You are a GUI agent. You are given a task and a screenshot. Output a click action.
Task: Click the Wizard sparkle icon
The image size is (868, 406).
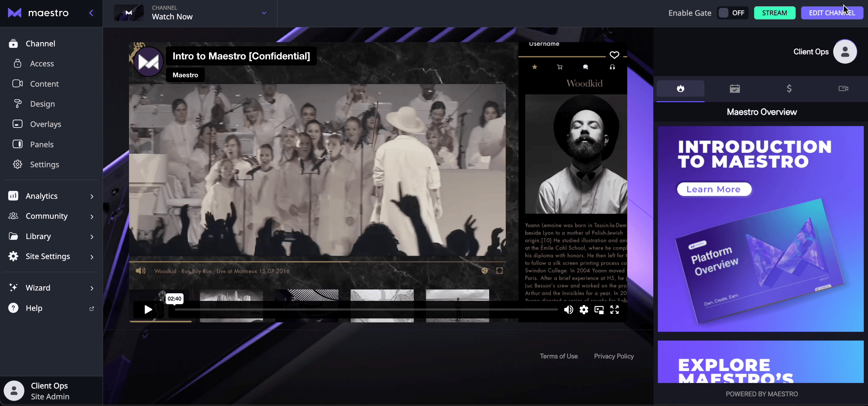(x=13, y=287)
